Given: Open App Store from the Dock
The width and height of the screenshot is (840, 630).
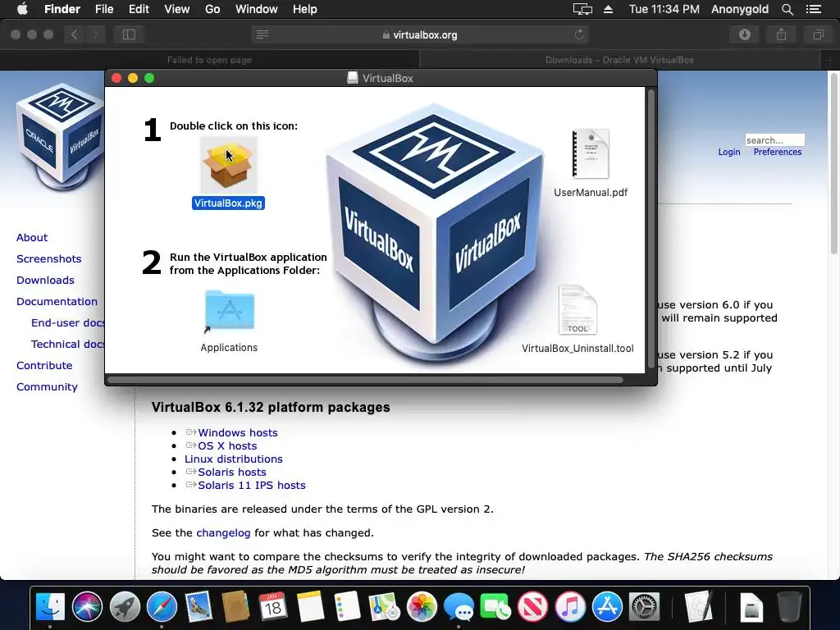Looking at the screenshot, I should pyautogui.click(x=607, y=606).
